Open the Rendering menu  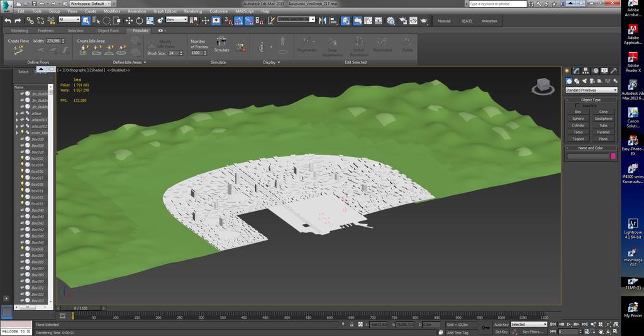(192, 11)
